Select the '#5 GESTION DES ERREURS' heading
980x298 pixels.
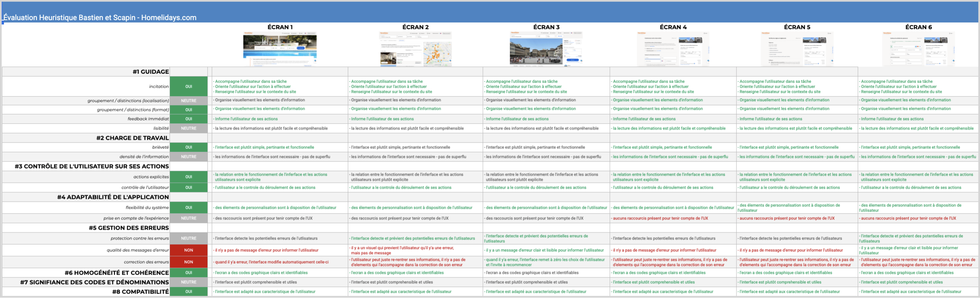[129, 228]
